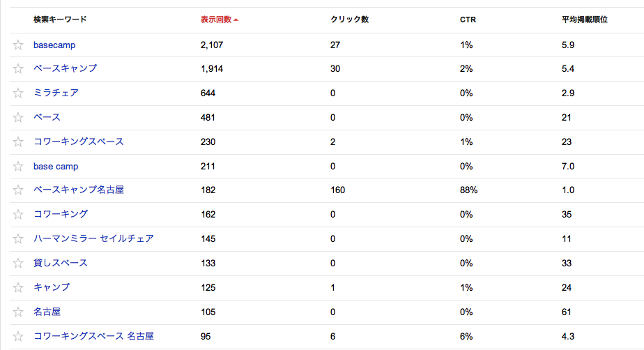Star the コワーキング keyword row
644x350 pixels.
click(x=18, y=215)
